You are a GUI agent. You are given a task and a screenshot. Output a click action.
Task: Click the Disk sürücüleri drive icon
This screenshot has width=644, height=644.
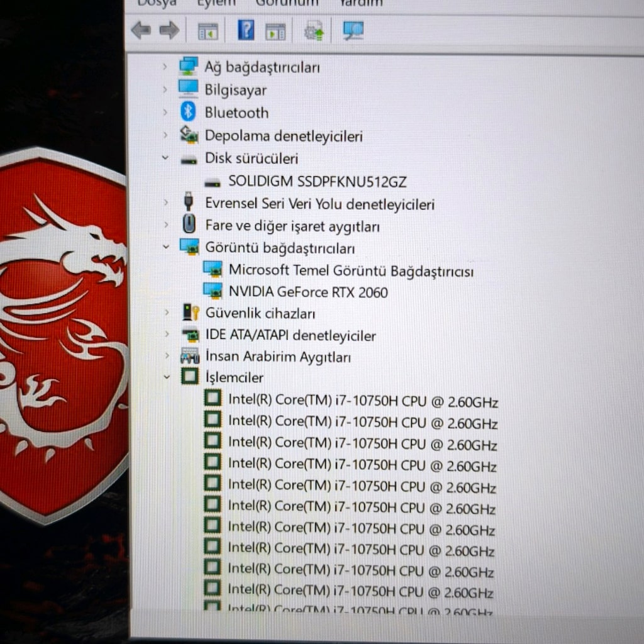point(189,160)
